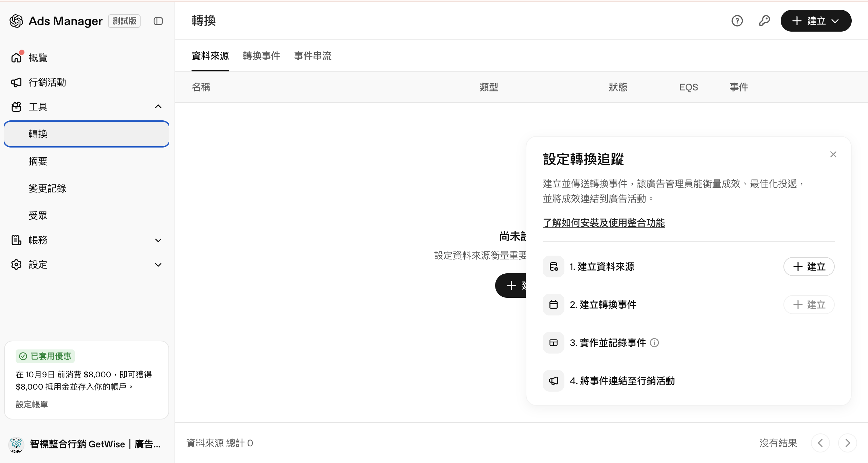The image size is (868, 463).
Task: Click the 測試版 badge
Action: coord(124,21)
